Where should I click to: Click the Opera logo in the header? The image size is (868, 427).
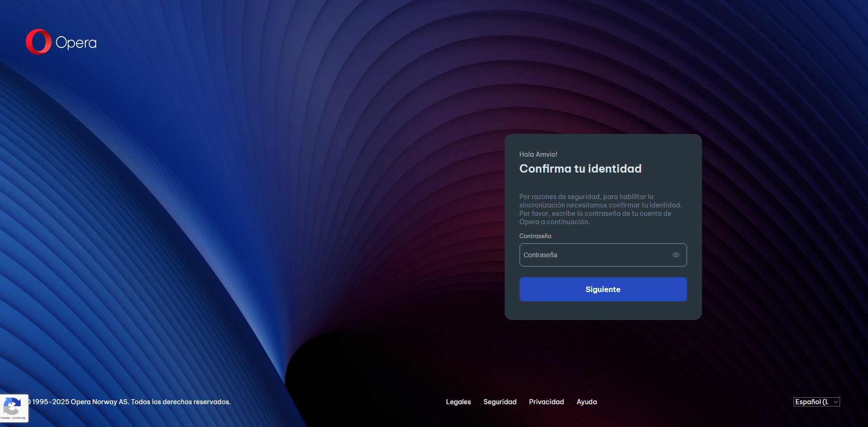click(61, 42)
